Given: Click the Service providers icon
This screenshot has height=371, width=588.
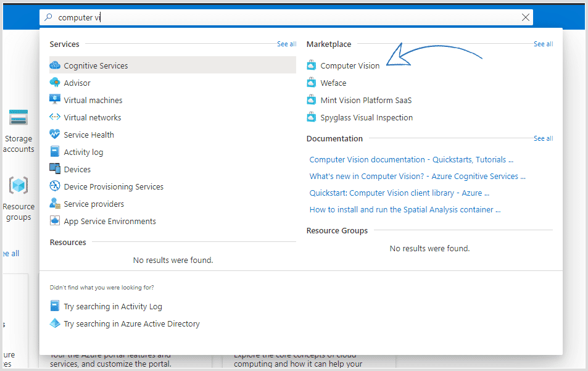Looking at the screenshot, I should coord(55,203).
